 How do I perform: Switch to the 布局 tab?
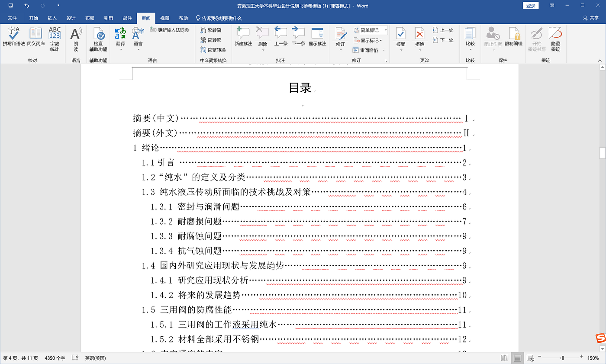click(90, 18)
